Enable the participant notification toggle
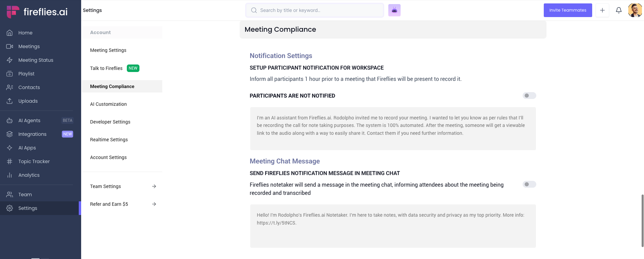This screenshot has width=644, height=259. [x=529, y=96]
